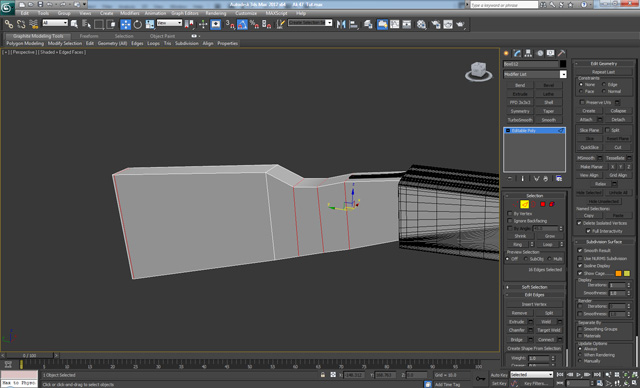This screenshot has width=640, height=388.
Task: Click Show End Result toggle icon
Action: [522, 179]
